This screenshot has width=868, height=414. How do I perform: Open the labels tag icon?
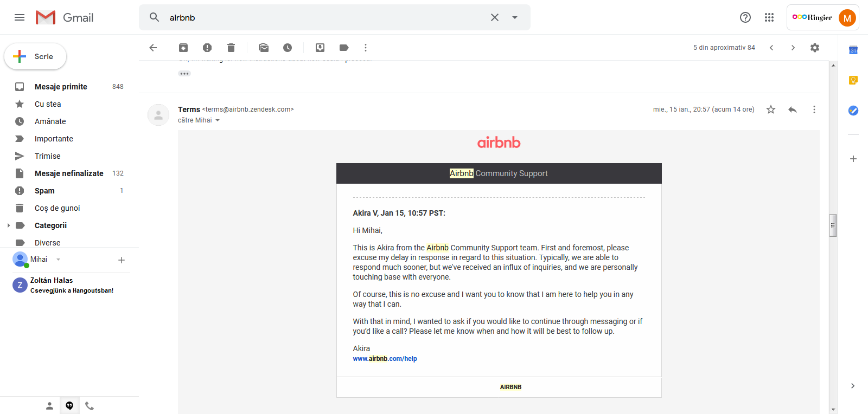[x=344, y=48]
